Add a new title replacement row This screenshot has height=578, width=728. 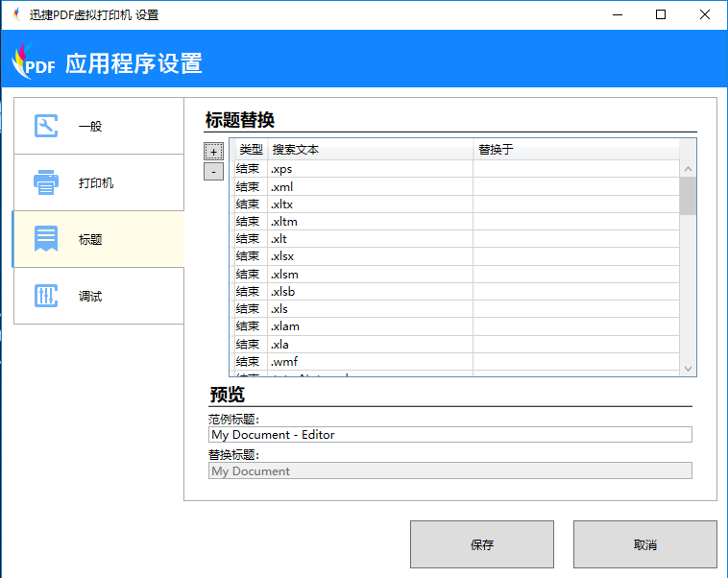click(x=213, y=152)
